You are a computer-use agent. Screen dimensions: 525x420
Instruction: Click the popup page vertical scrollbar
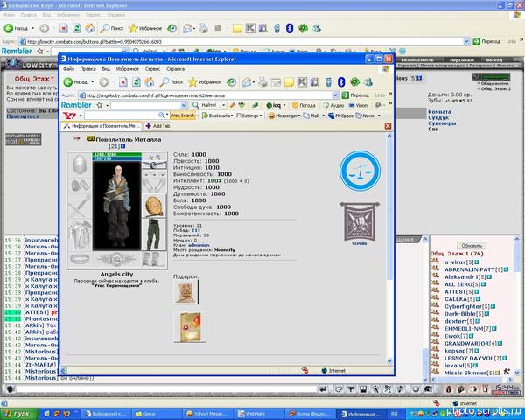tap(389, 248)
